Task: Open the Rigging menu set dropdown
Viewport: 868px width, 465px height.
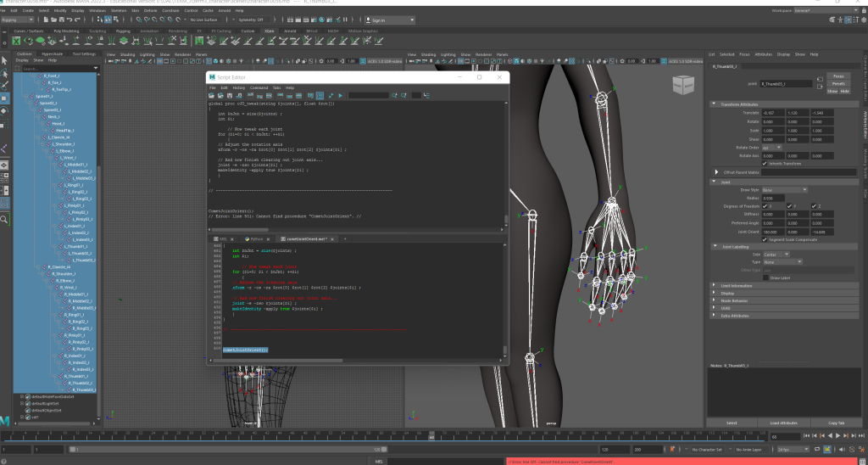Action: tap(15, 20)
